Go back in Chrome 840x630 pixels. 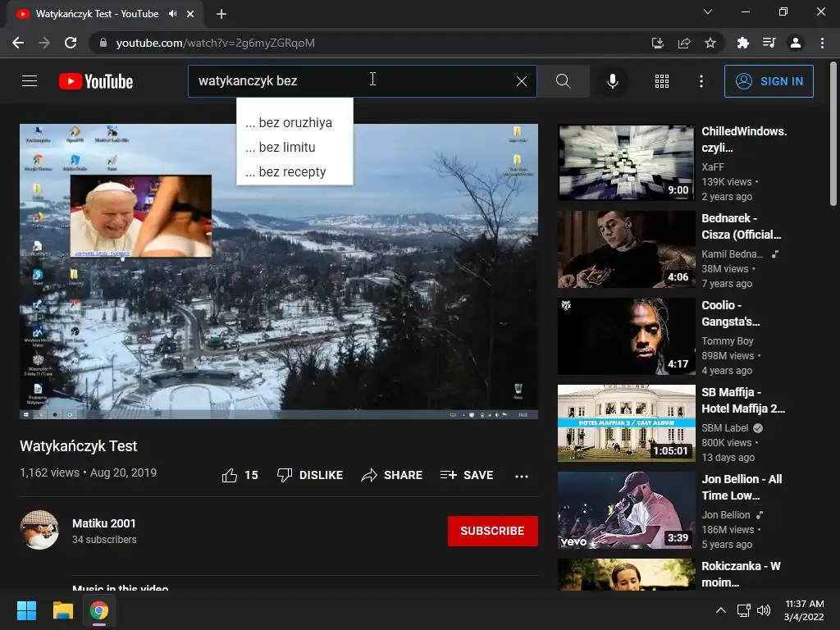[18, 43]
